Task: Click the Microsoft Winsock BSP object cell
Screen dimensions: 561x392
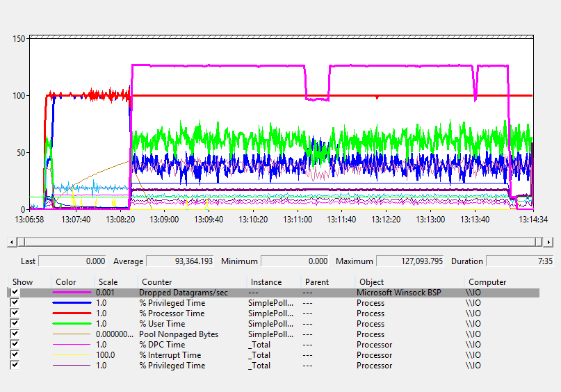Action: 398,293
